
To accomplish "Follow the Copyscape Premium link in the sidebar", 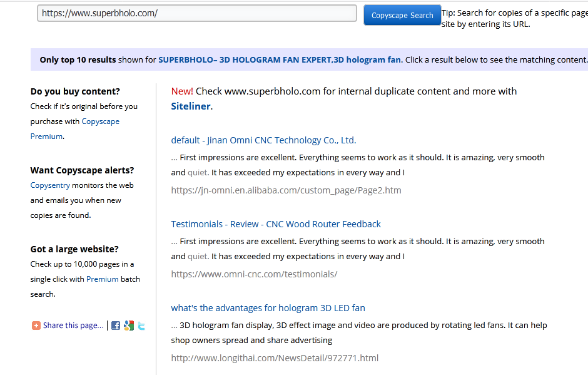I will pyautogui.click(x=74, y=129).
